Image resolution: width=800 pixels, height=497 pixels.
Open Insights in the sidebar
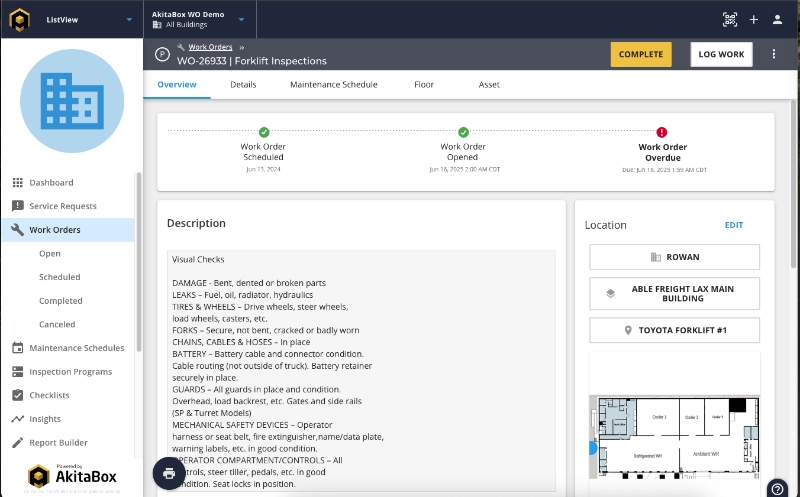tap(68, 419)
